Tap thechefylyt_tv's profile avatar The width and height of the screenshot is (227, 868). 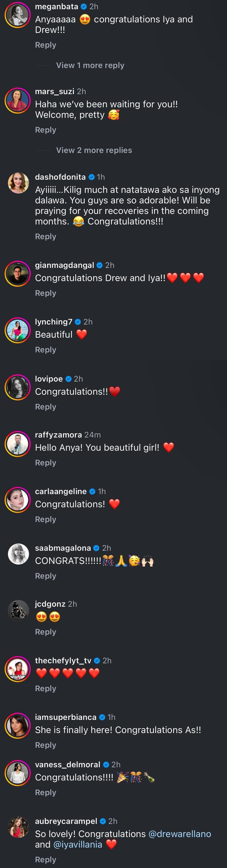click(18, 669)
